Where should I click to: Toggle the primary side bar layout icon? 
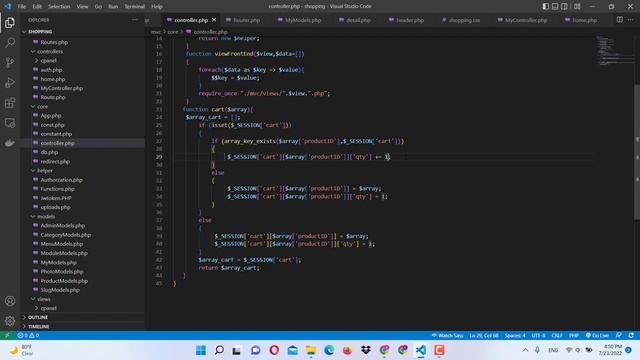click(546, 6)
